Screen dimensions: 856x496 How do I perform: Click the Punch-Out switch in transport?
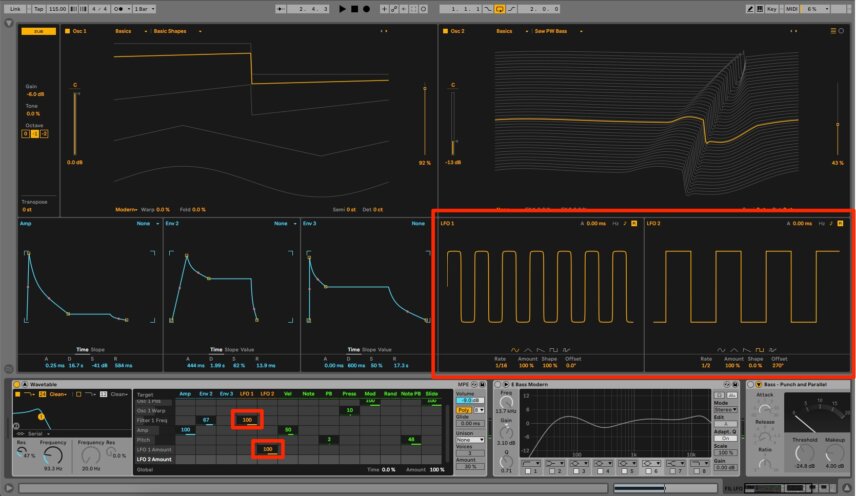click(512, 9)
